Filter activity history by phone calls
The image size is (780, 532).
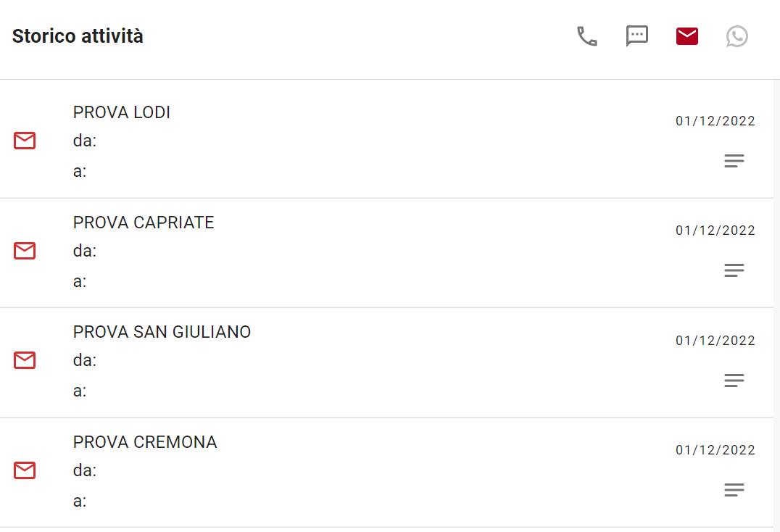(x=586, y=36)
